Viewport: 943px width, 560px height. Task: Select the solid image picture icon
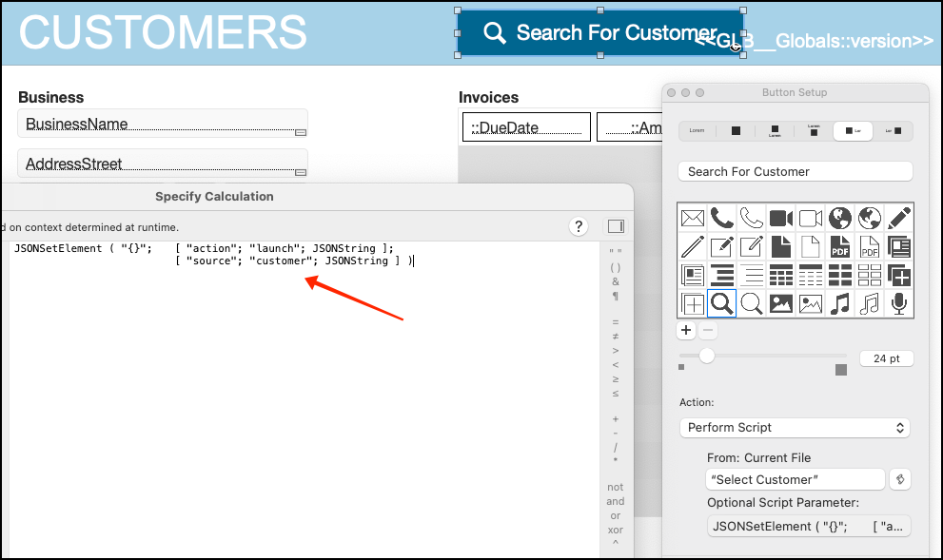780,303
